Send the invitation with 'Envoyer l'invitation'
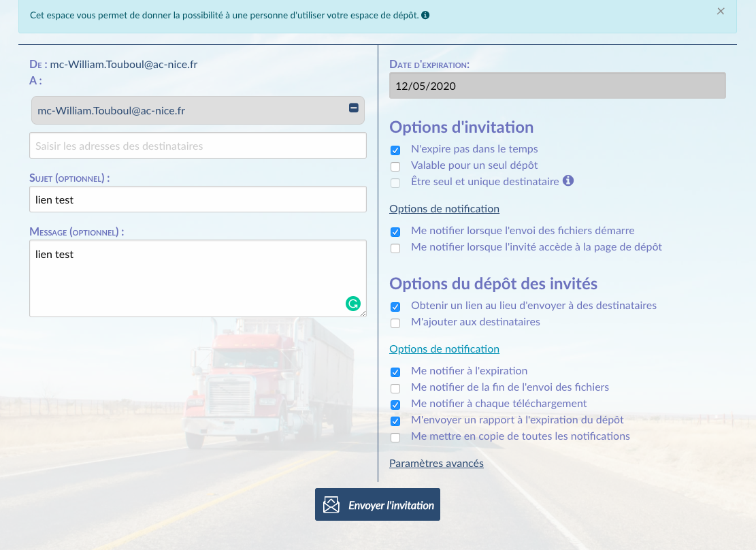756x550 pixels. 378,505
